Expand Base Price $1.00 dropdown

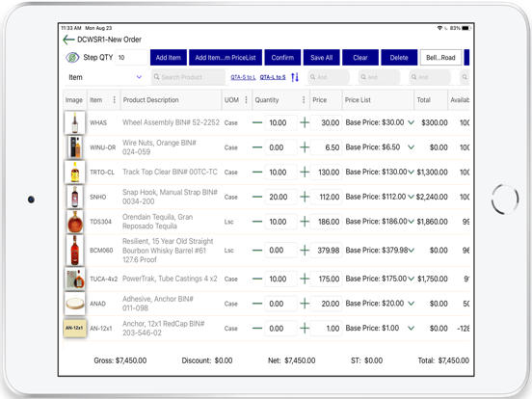[x=411, y=329]
